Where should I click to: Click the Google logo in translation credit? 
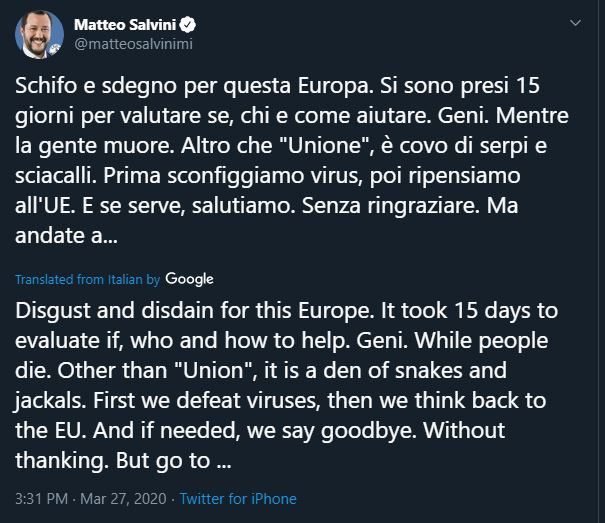(x=189, y=279)
